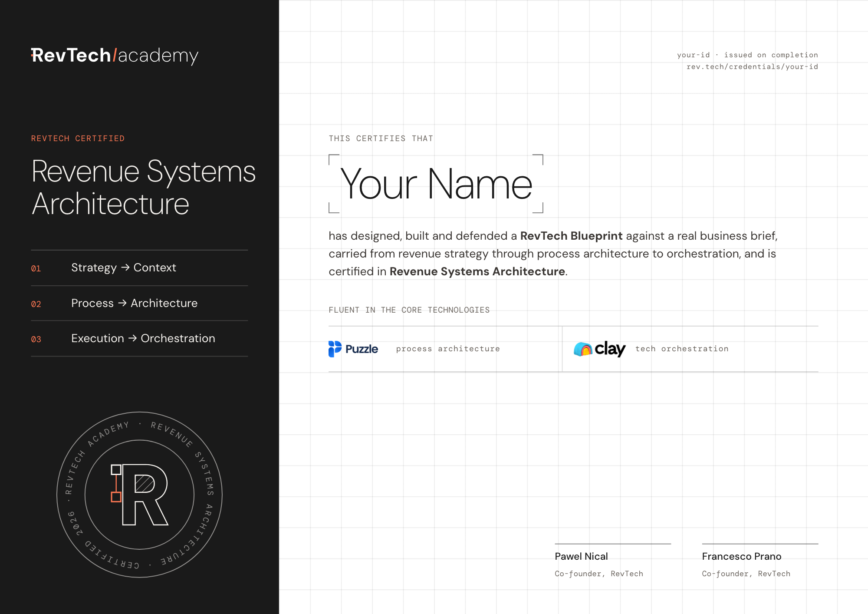Click the 'Pawel Nical' signatory name

pos(581,556)
